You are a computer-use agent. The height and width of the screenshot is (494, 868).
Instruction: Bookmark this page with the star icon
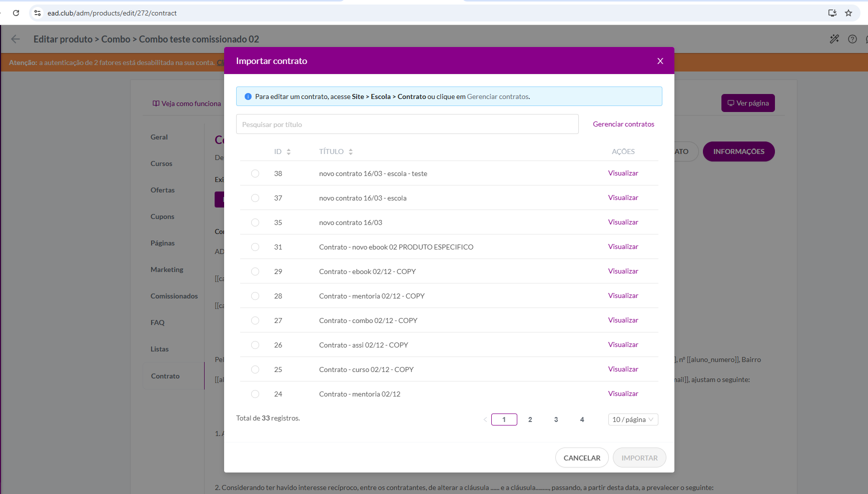[x=848, y=13]
